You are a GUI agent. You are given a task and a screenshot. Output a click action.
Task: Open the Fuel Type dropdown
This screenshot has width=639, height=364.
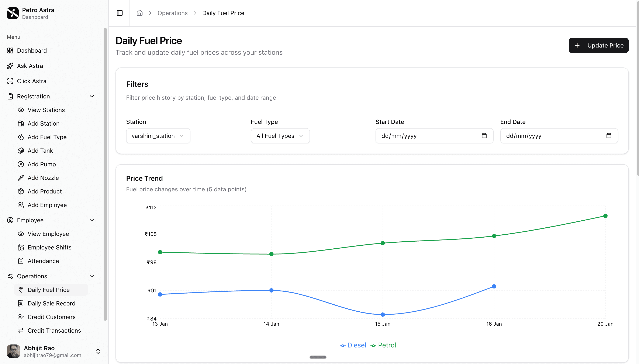[280, 136]
